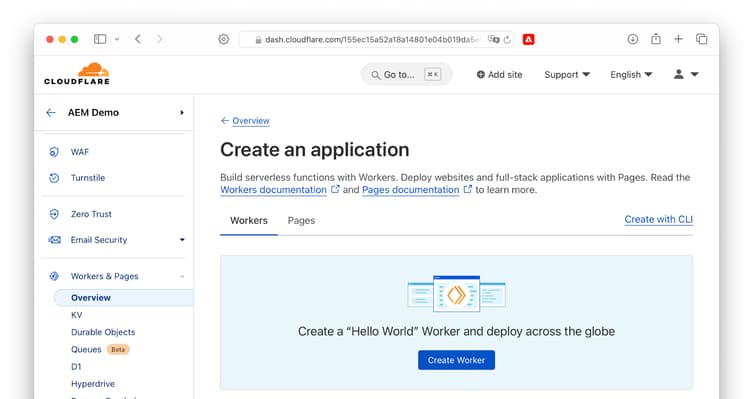Viewport: 750px width, 399px height.
Task: Click the Email Security sidebar label
Action: [99, 240]
